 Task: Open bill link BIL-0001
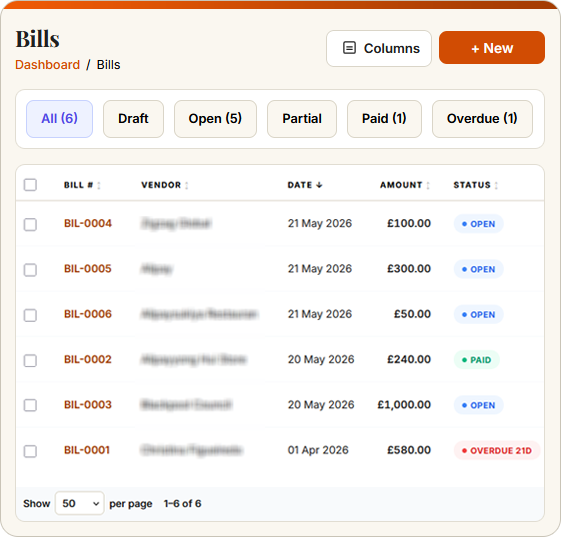(x=87, y=450)
